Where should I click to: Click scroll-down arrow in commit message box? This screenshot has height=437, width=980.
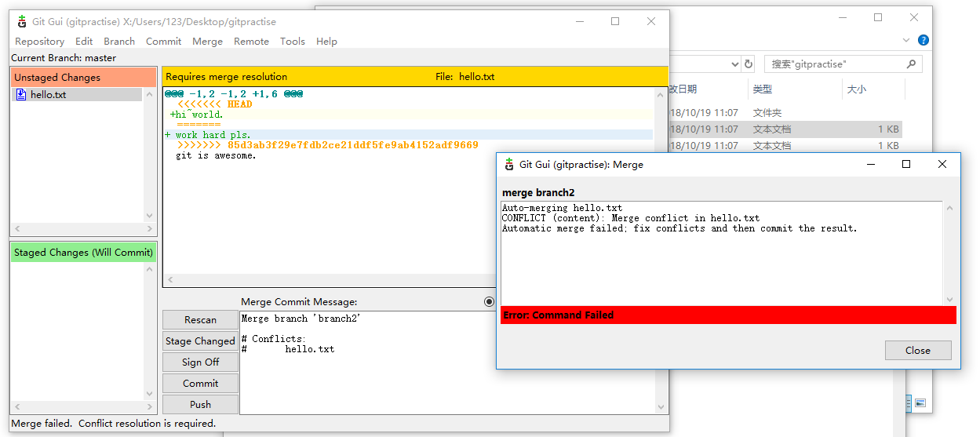pos(661,407)
